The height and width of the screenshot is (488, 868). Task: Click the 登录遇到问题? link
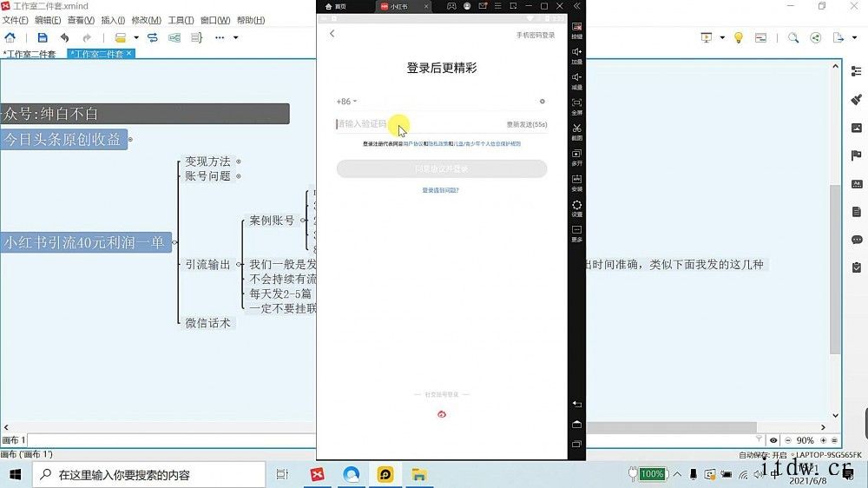point(441,190)
